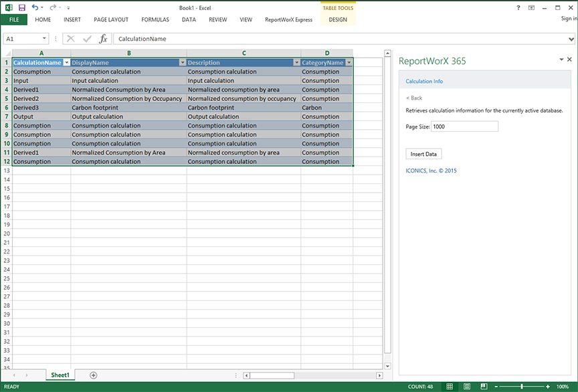
Task: Add a new sheet with plus icon
Action: pos(93,375)
